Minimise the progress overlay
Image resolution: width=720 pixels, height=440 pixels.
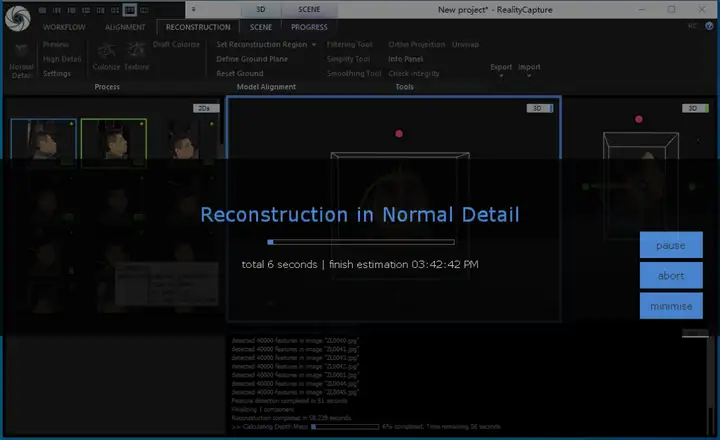tap(670, 306)
